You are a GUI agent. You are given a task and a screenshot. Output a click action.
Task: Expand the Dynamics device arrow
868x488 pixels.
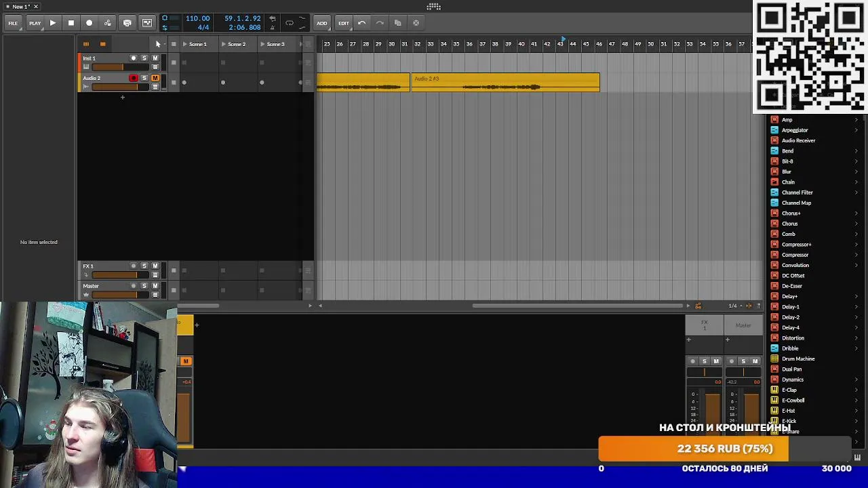856,380
